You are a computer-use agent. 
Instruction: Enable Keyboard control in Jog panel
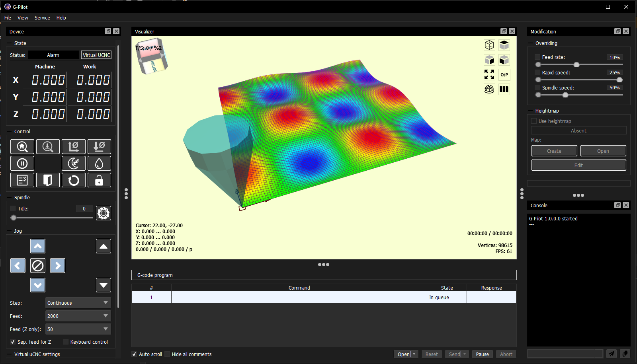point(66,342)
